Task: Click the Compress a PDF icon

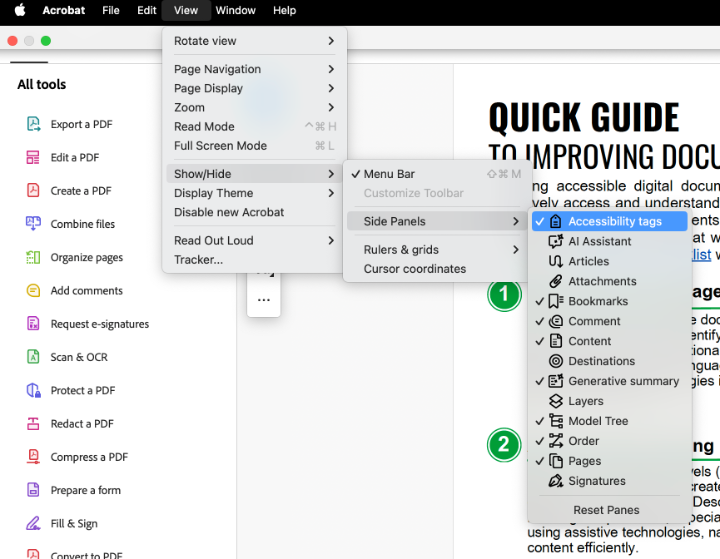Action: coord(33,457)
